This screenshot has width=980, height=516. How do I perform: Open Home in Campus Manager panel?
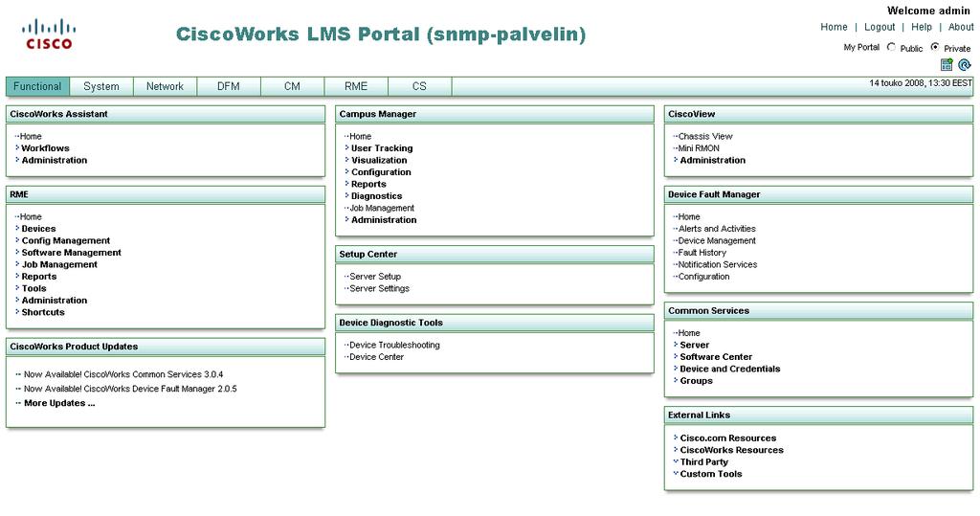(360, 136)
